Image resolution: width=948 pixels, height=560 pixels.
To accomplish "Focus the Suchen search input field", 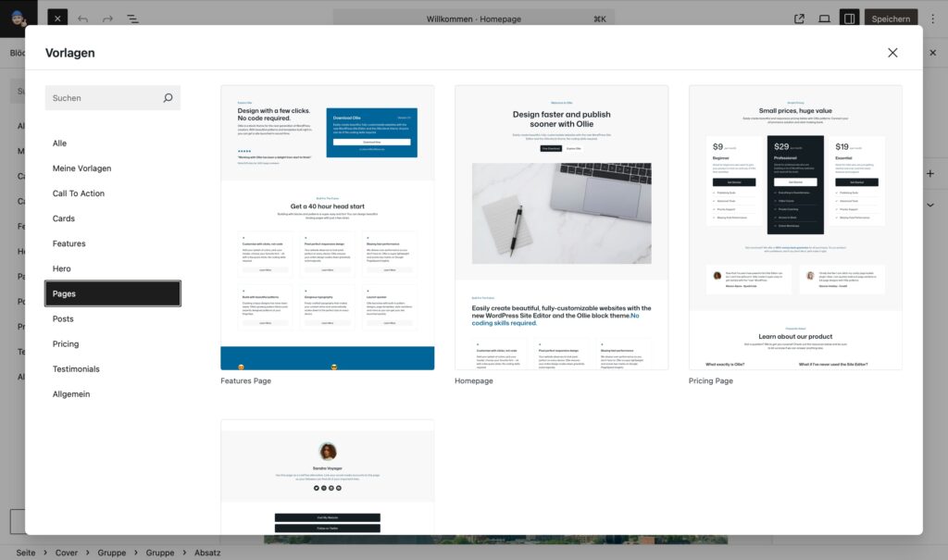I will pos(112,98).
